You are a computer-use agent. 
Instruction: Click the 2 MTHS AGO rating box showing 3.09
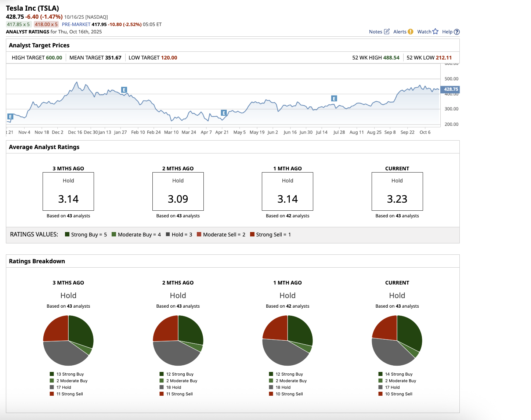(x=178, y=191)
